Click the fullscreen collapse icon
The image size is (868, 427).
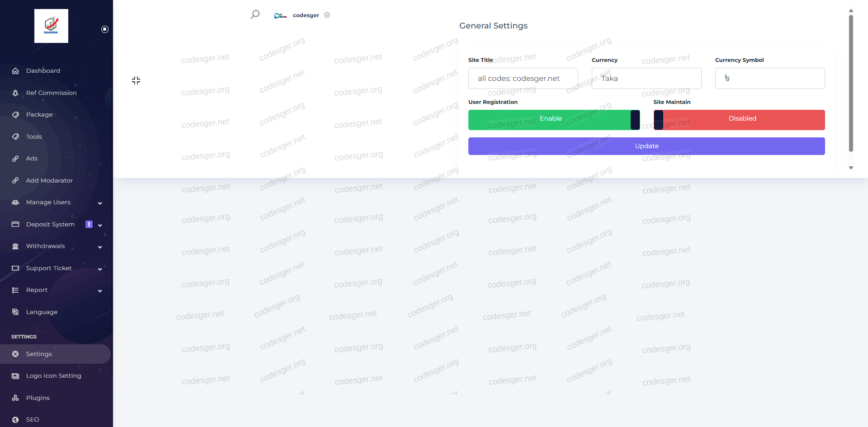point(136,80)
